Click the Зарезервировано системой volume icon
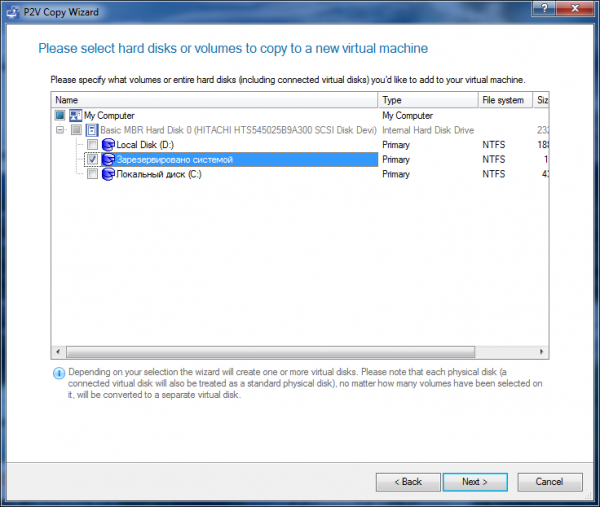This screenshot has width=600, height=507. point(108,160)
